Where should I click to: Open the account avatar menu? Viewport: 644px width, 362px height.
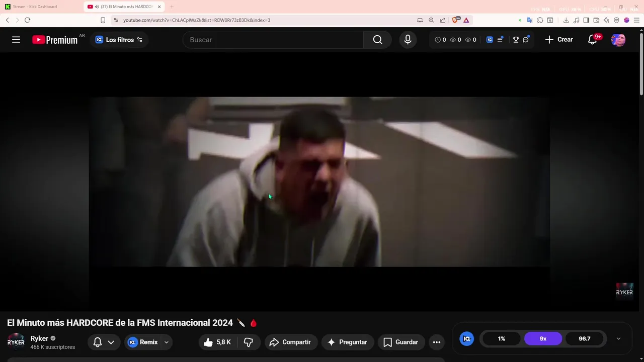click(x=618, y=40)
